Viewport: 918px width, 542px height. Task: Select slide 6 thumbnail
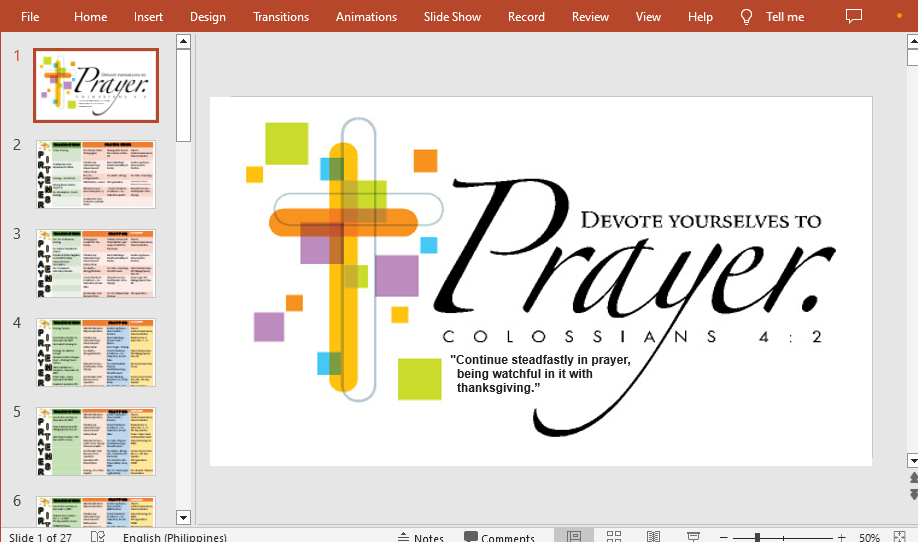(96, 510)
